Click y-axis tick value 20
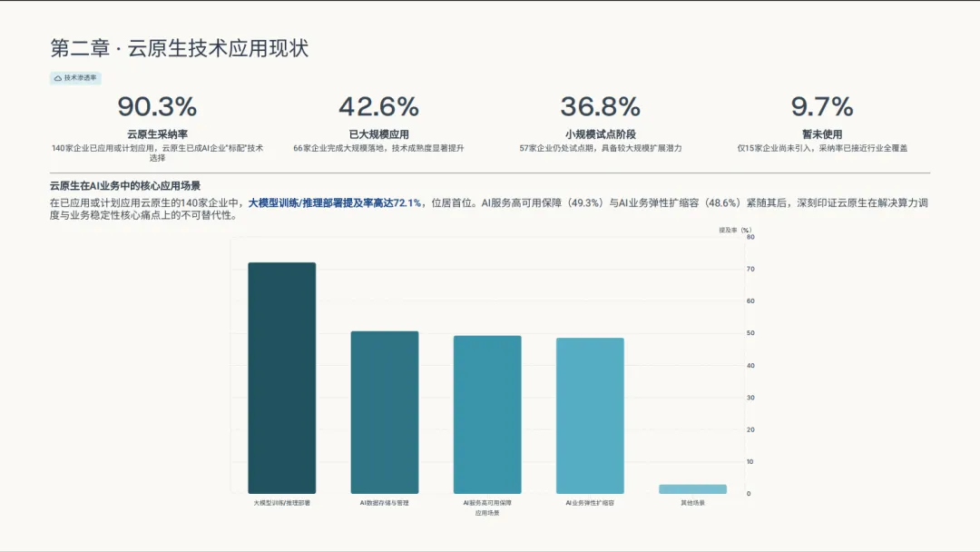Viewport: 980px width, 552px height. tap(750, 429)
